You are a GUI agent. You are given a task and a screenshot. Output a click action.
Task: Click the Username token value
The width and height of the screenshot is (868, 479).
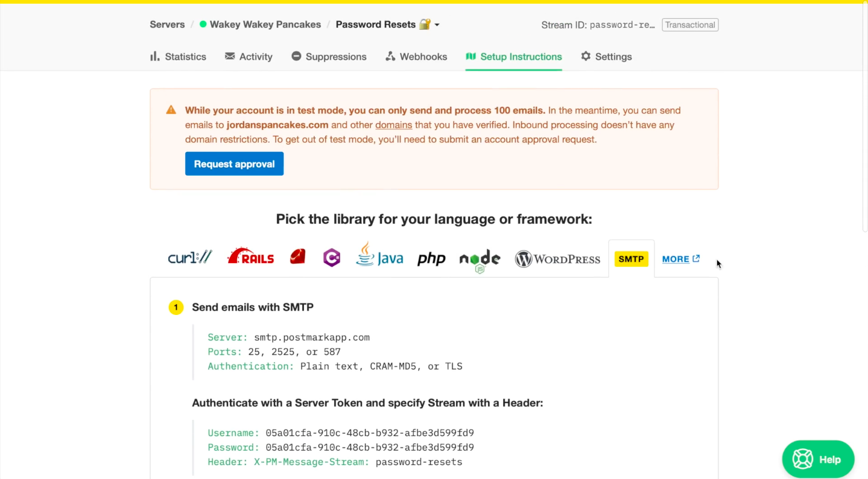pos(370,433)
